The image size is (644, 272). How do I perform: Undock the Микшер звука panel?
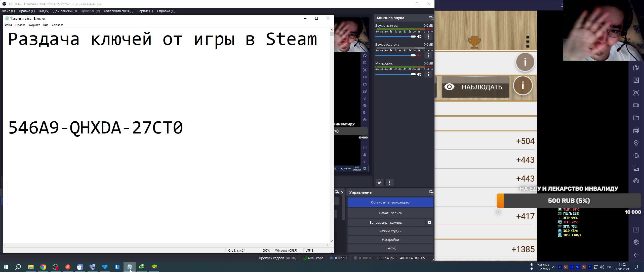pyautogui.click(x=431, y=18)
